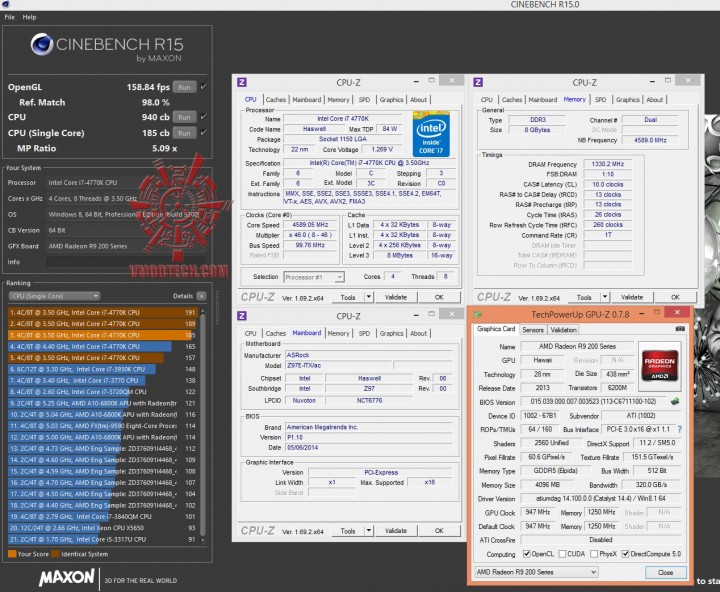Run the CPU (Single Core) benchmark
Viewport: 720px width, 592px height.
185,133
